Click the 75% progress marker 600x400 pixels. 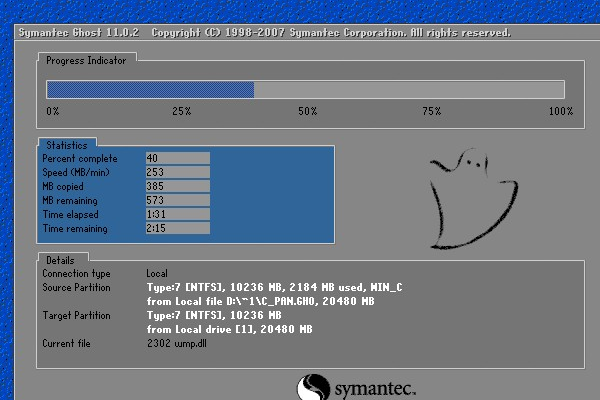click(x=432, y=111)
